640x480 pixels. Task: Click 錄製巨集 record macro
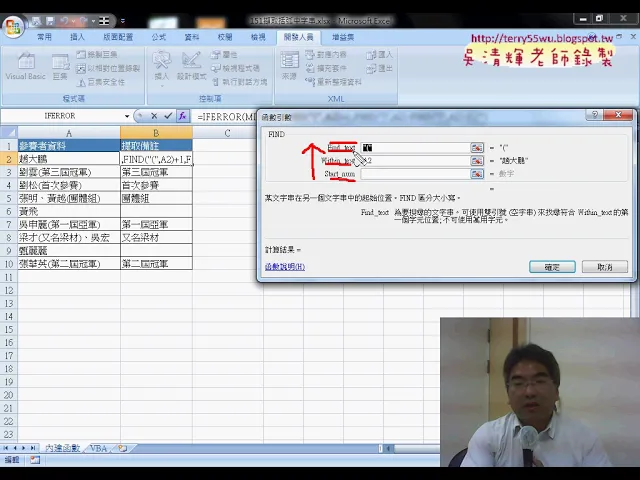point(97,55)
